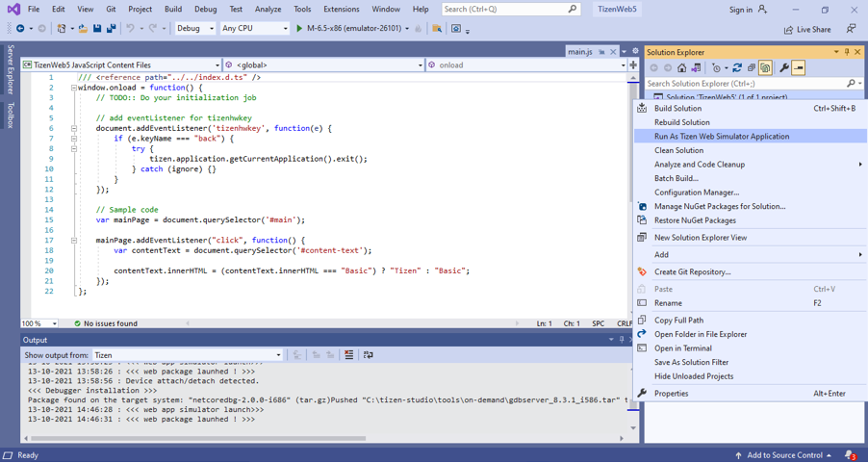Screen dimensions: 868x463
Task: Click the Home icon in Solution Explorer
Action: (682, 68)
